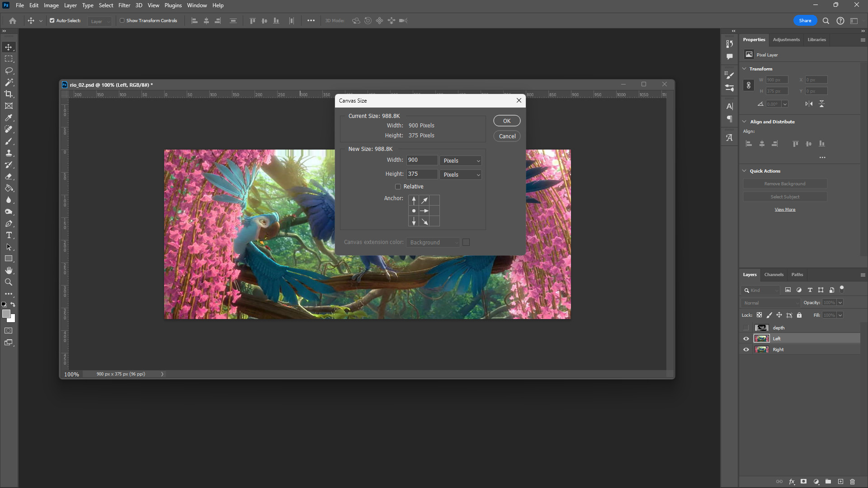Screen dimensions: 868x488
Task: Select the Eyedropper tool
Action: [x=9, y=118]
